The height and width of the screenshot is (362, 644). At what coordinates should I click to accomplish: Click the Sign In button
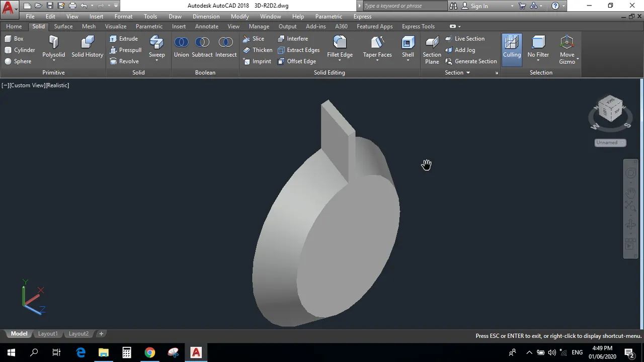(475, 6)
